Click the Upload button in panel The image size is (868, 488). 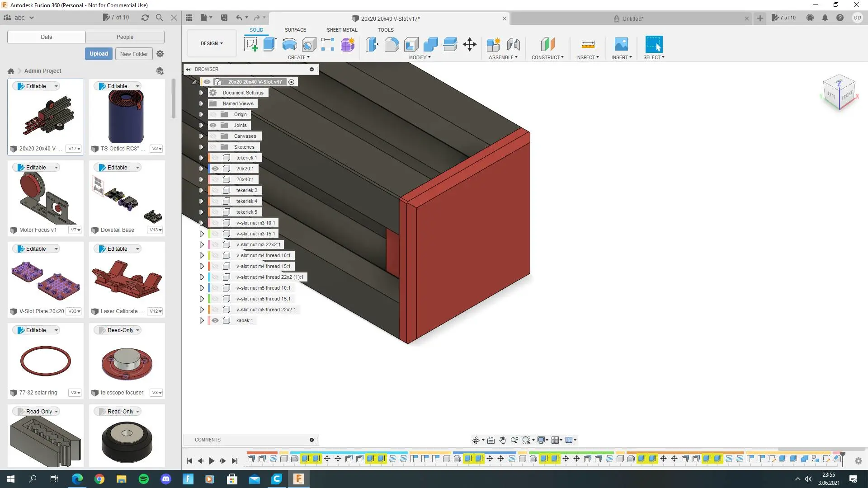(99, 54)
